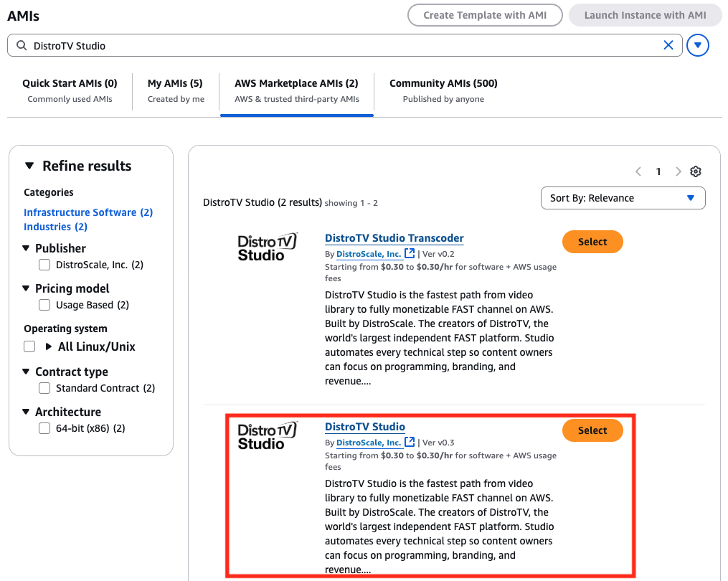The image size is (728, 581).
Task: Click the magnifier search icon
Action: click(x=22, y=45)
